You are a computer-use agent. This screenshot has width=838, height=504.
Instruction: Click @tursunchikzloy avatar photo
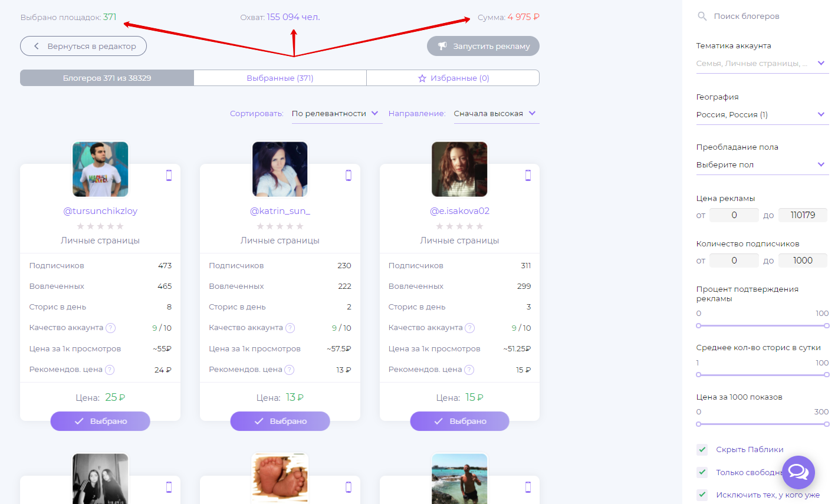[100, 169]
